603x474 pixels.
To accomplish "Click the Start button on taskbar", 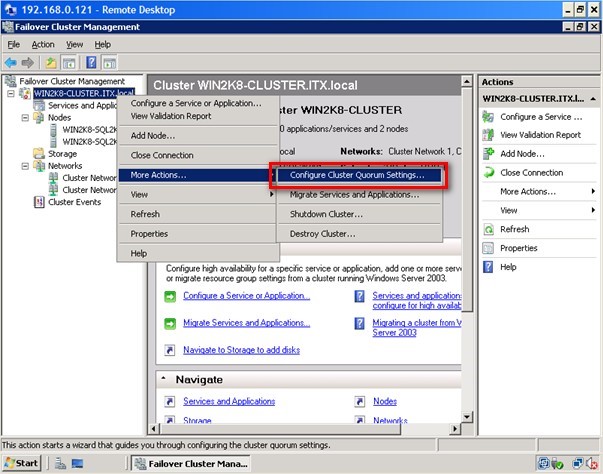I will tap(22, 463).
